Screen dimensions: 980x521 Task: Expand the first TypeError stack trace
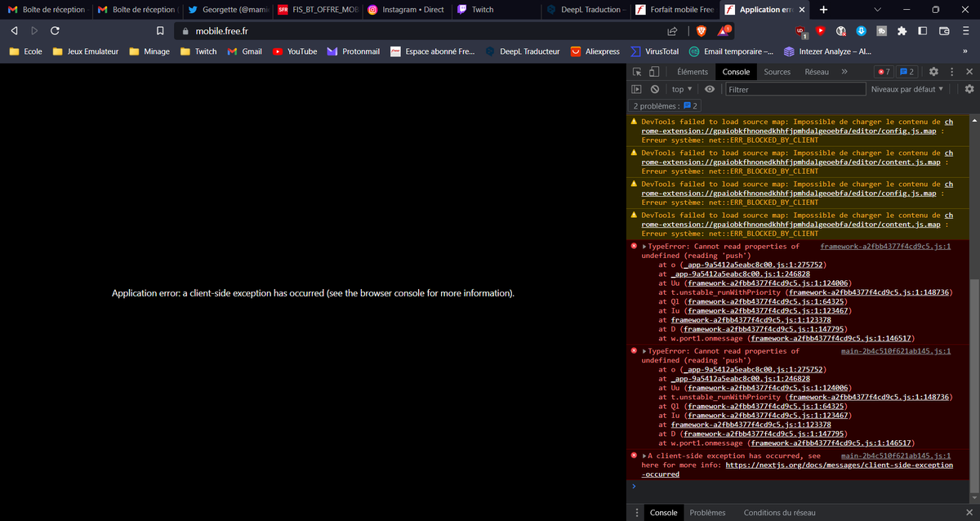tap(644, 247)
